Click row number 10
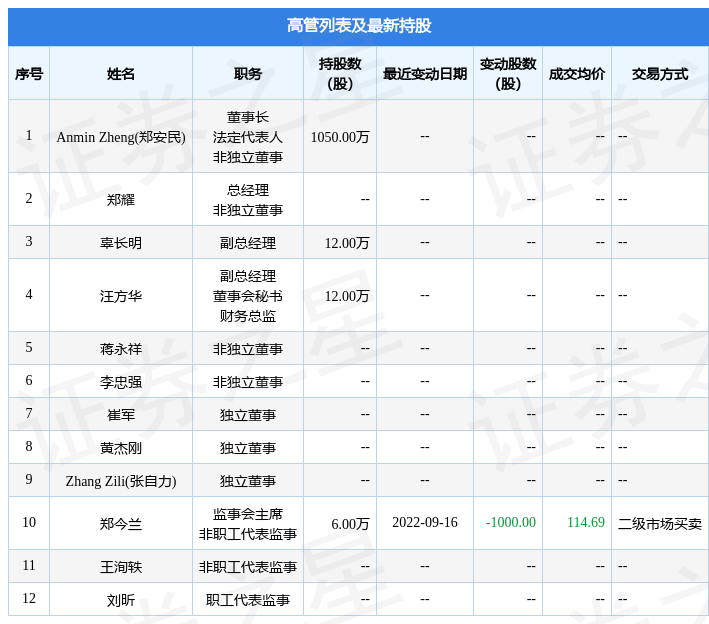The height and width of the screenshot is (624, 709). coord(29,522)
